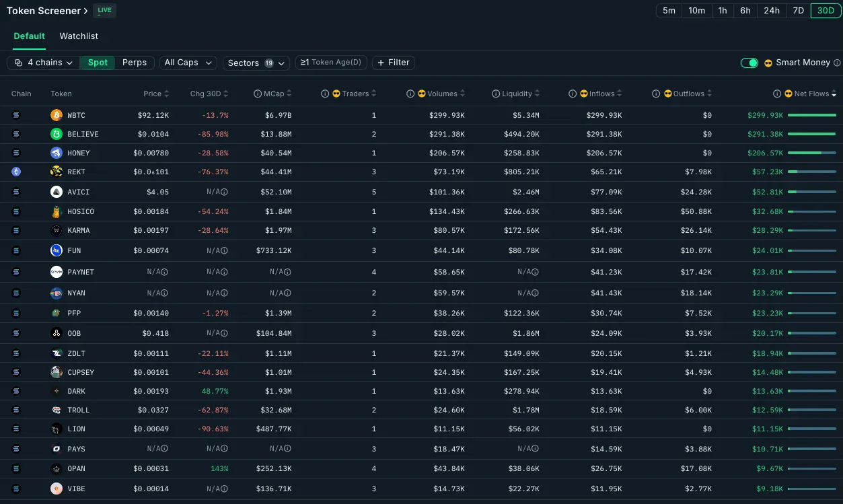The width and height of the screenshot is (843, 504).
Task: Click the AVICI token icon
Action: click(x=57, y=192)
